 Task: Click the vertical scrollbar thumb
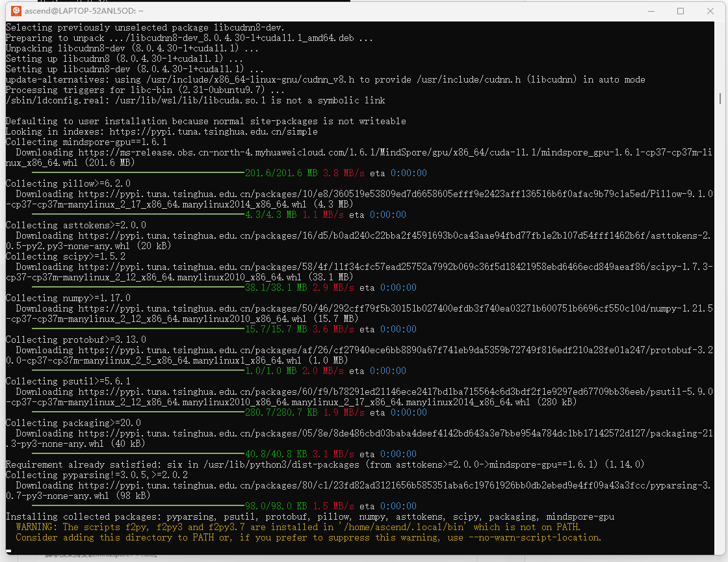[720, 98]
